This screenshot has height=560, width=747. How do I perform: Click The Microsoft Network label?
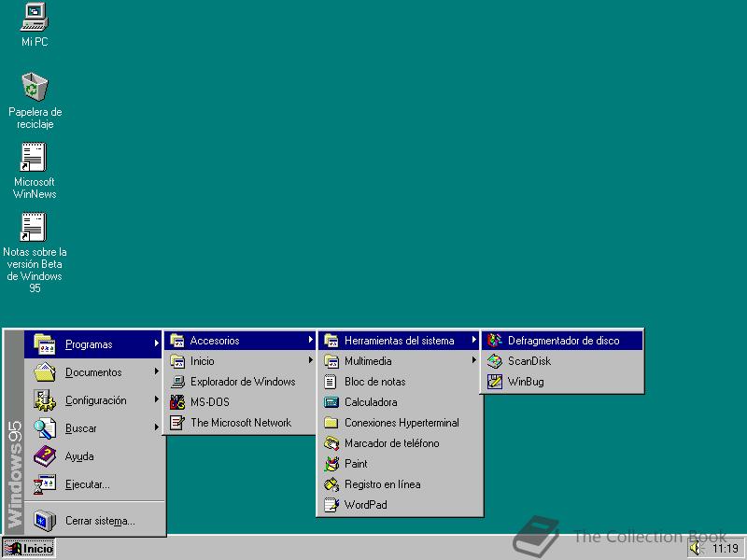[241, 423]
